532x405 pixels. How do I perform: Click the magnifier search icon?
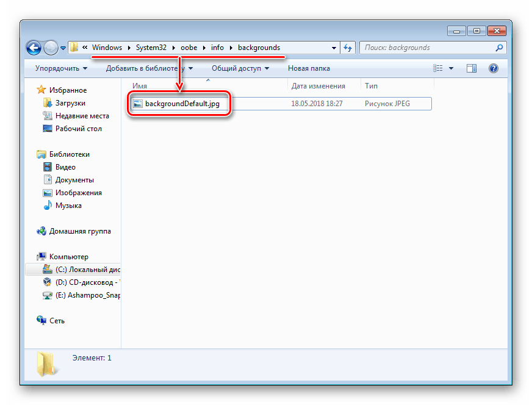coord(499,48)
